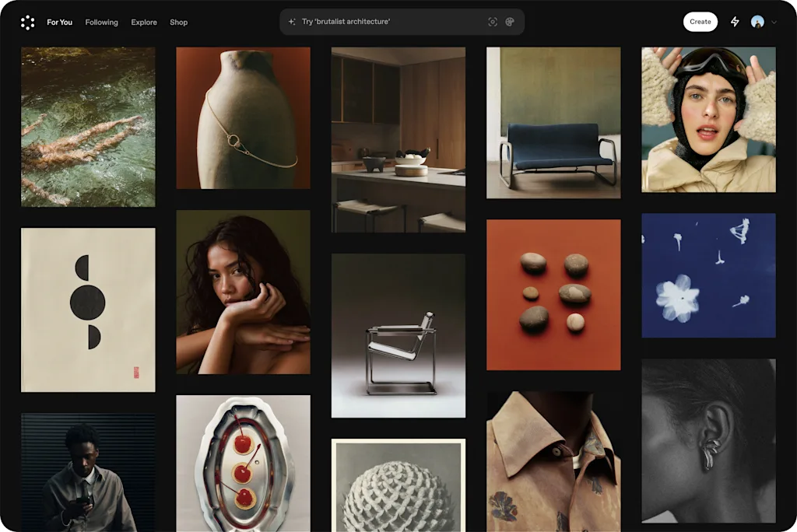797x532 pixels.
Task: Go to the Shop section
Action: coord(178,23)
